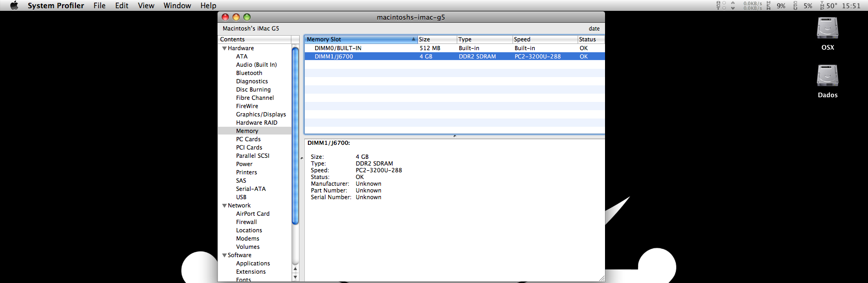Open the Help menu
Image resolution: width=868 pixels, height=283 pixels.
coord(208,6)
